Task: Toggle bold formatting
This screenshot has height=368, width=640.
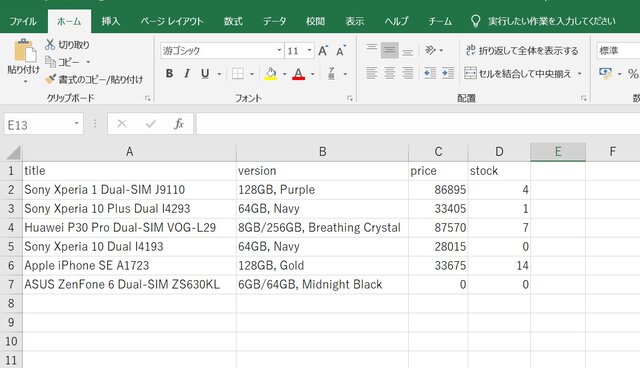Action: click(x=169, y=74)
